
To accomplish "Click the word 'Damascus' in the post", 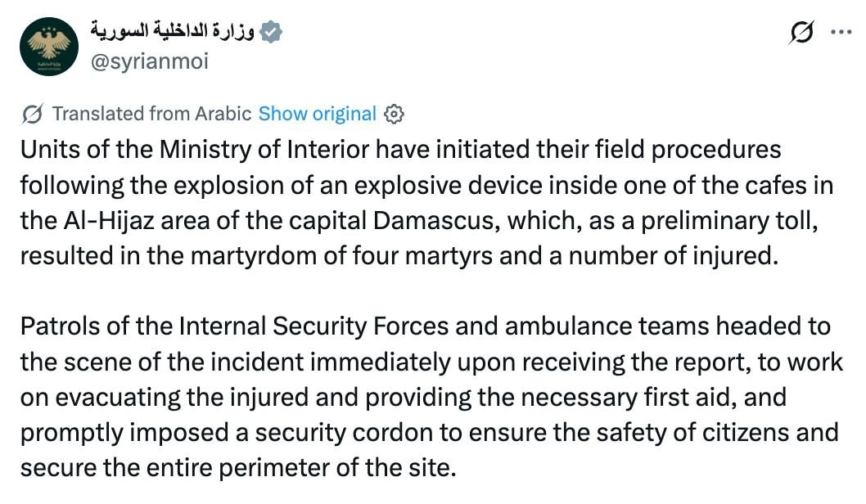I will coord(435,221).
